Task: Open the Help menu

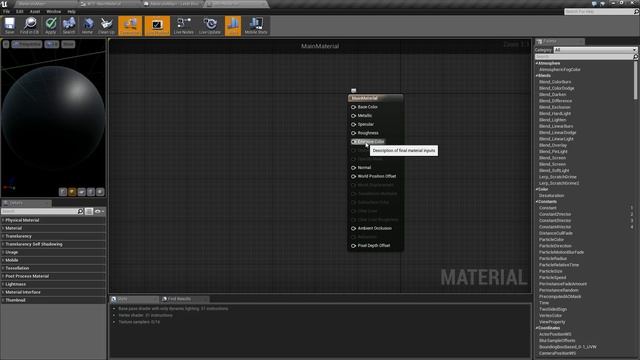Action: [x=71, y=11]
